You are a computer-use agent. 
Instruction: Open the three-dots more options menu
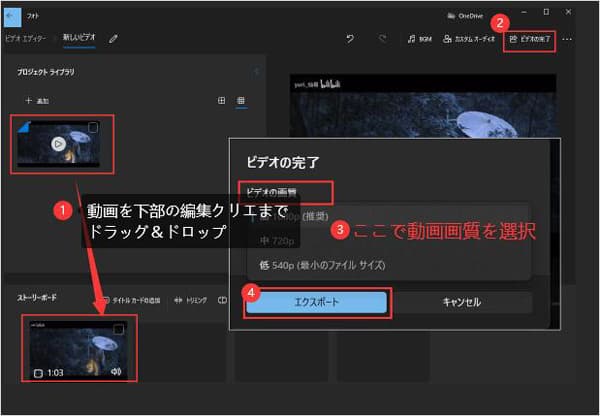pyautogui.click(x=569, y=38)
